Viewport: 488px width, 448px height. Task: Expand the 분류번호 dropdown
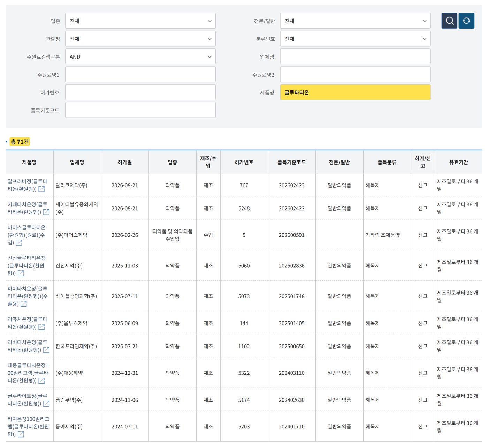[355, 39]
